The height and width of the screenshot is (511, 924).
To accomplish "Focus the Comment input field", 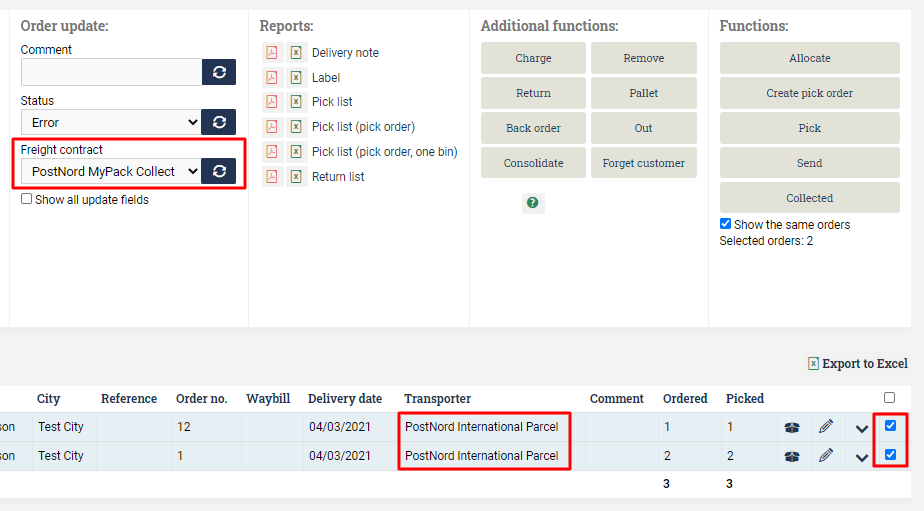I will click(111, 72).
